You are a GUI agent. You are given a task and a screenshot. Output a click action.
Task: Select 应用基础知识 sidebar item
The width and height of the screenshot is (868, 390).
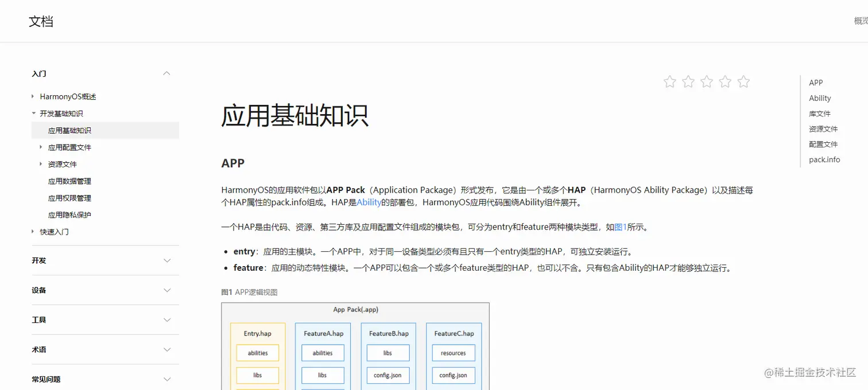pyautogui.click(x=106, y=130)
